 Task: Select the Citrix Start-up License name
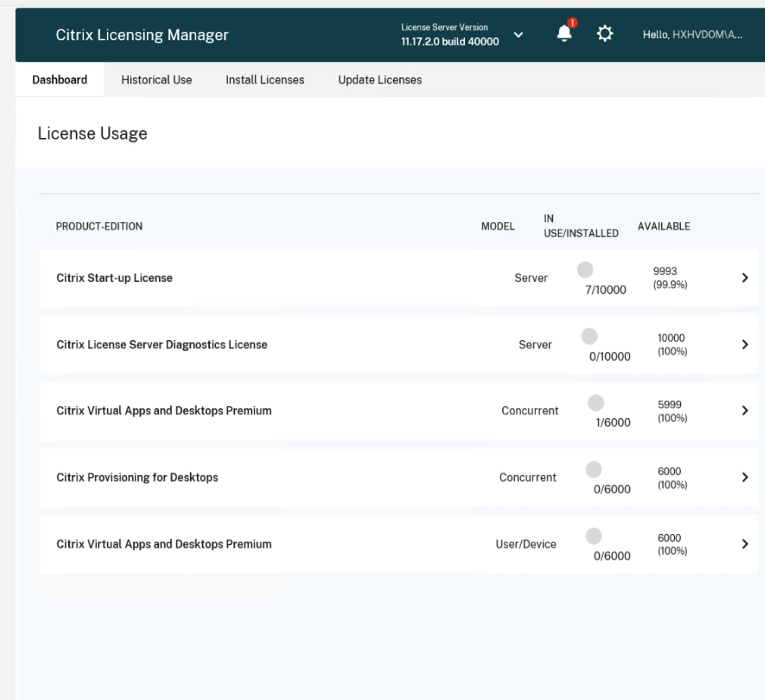click(114, 278)
